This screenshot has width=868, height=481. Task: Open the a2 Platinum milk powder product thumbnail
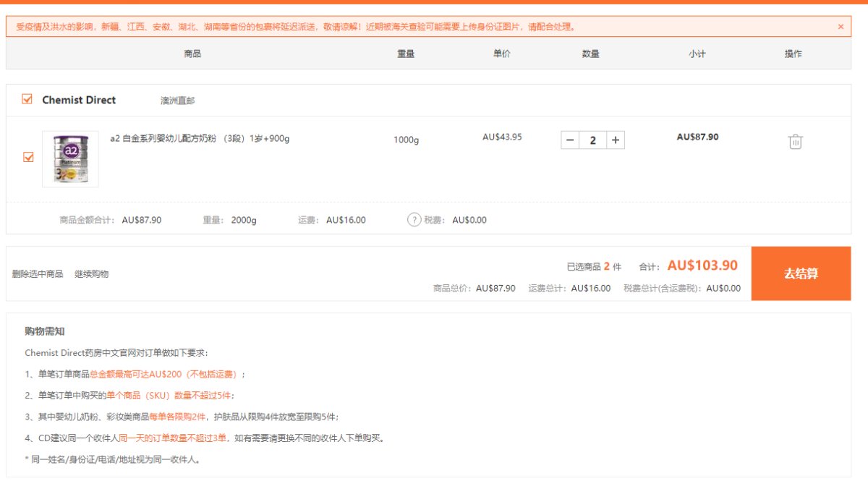(x=70, y=159)
